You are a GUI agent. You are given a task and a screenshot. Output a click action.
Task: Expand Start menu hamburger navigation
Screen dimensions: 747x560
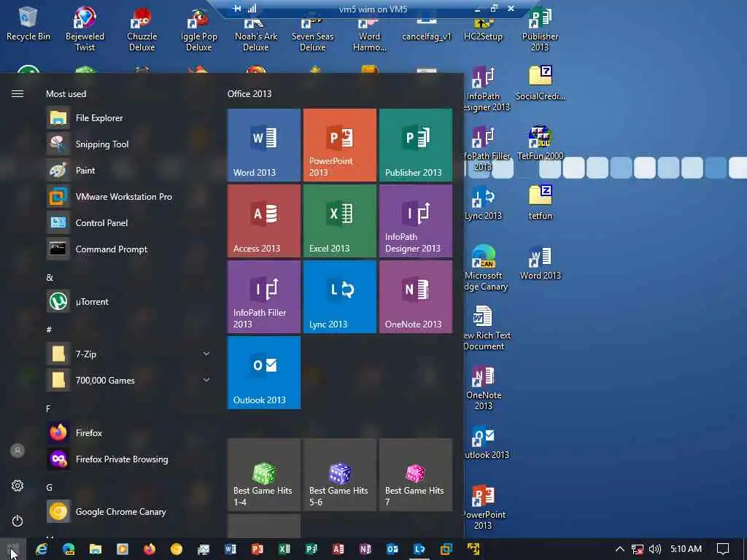pyautogui.click(x=18, y=94)
